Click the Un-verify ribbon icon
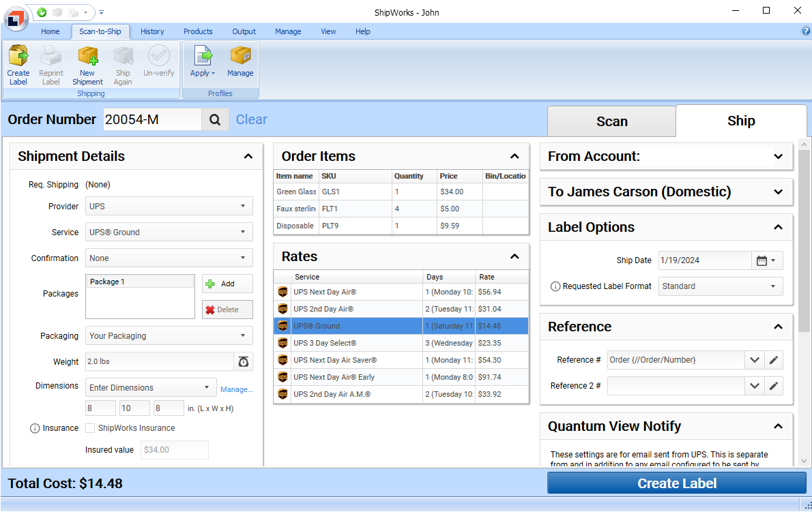 158,61
